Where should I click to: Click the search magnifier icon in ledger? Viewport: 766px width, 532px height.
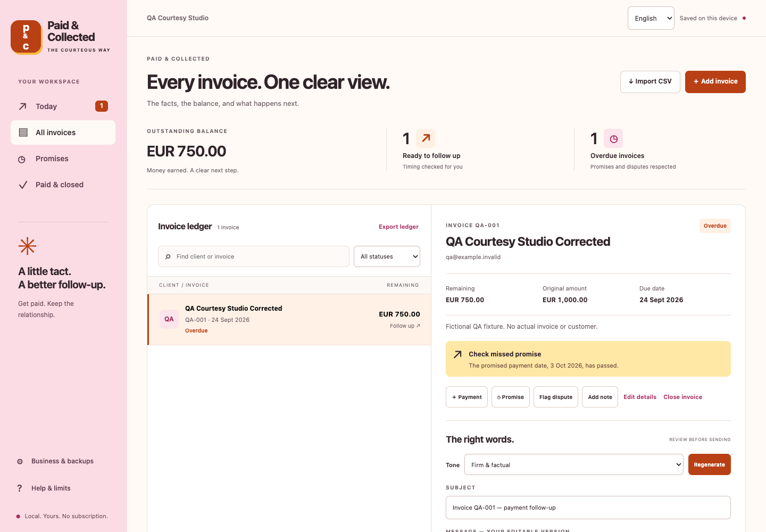(x=168, y=256)
